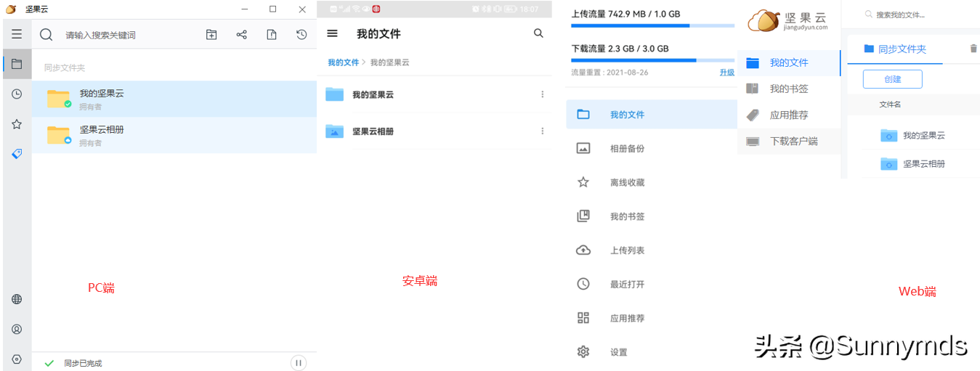The width and height of the screenshot is (980, 371).
Task: Open the history clock icon in toolbar
Action: pyautogui.click(x=301, y=35)
